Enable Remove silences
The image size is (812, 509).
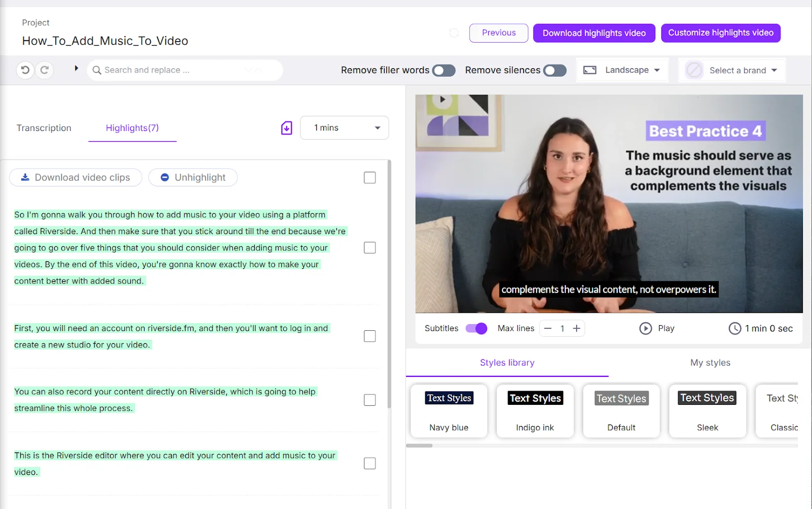coord(555,70)
